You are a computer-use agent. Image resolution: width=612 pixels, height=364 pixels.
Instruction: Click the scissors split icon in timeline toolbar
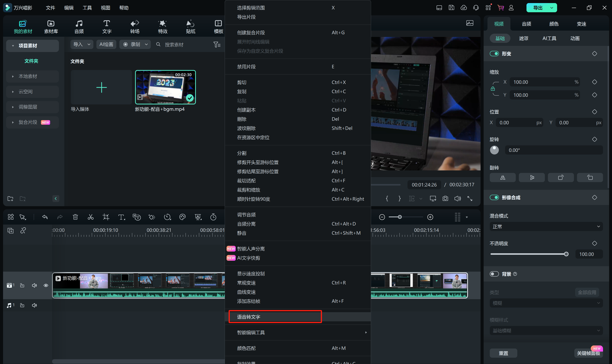[x=90, y=217]
